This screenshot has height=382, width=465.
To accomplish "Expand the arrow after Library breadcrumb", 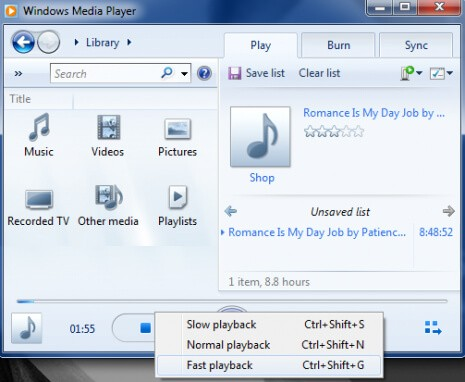I will (129, 42).
